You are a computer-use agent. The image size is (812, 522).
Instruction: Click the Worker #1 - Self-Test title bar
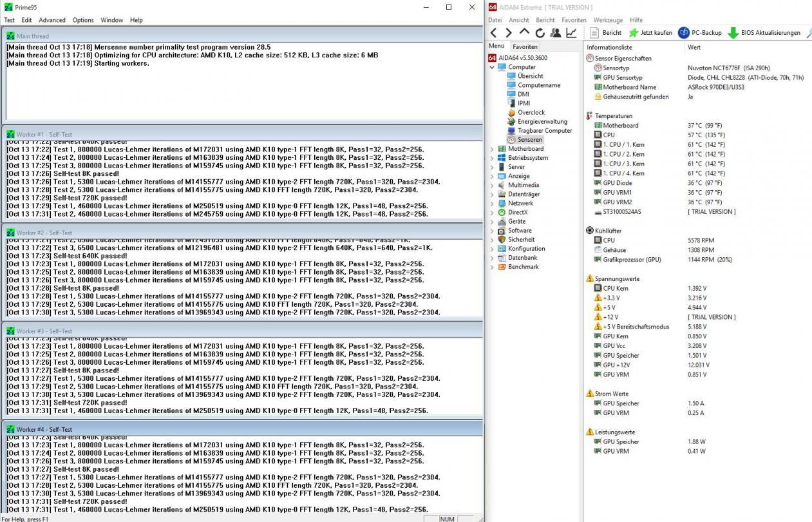243,134
